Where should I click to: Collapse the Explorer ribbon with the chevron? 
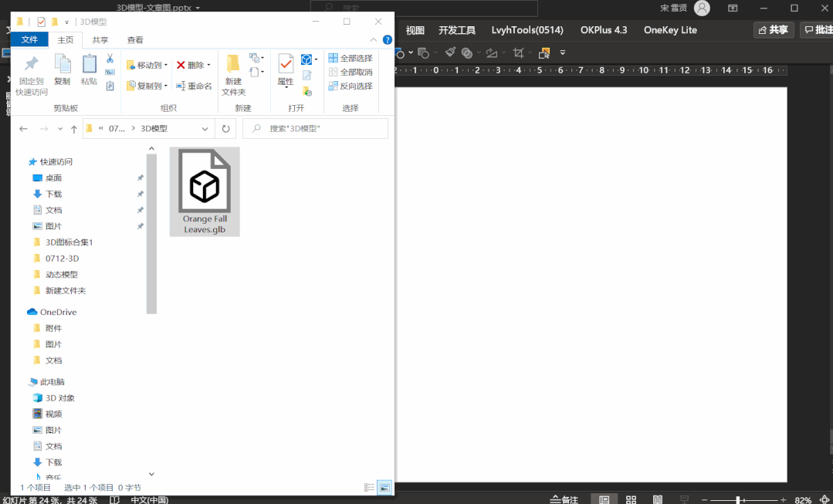pyautogui.click(x=374, y=39)
